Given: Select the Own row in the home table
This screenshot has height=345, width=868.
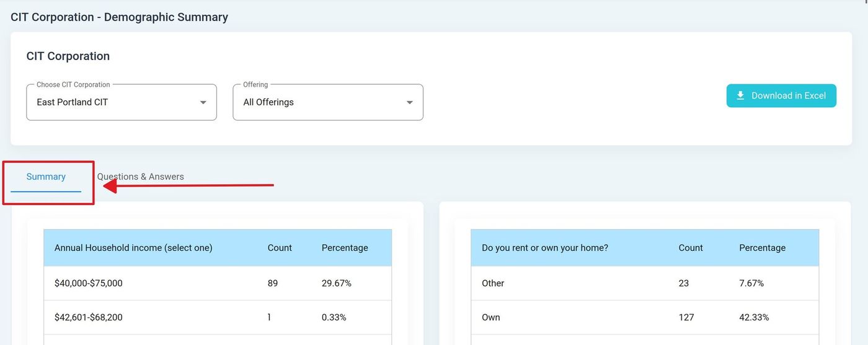Looking at the screenshot, I should coord(491,317).
